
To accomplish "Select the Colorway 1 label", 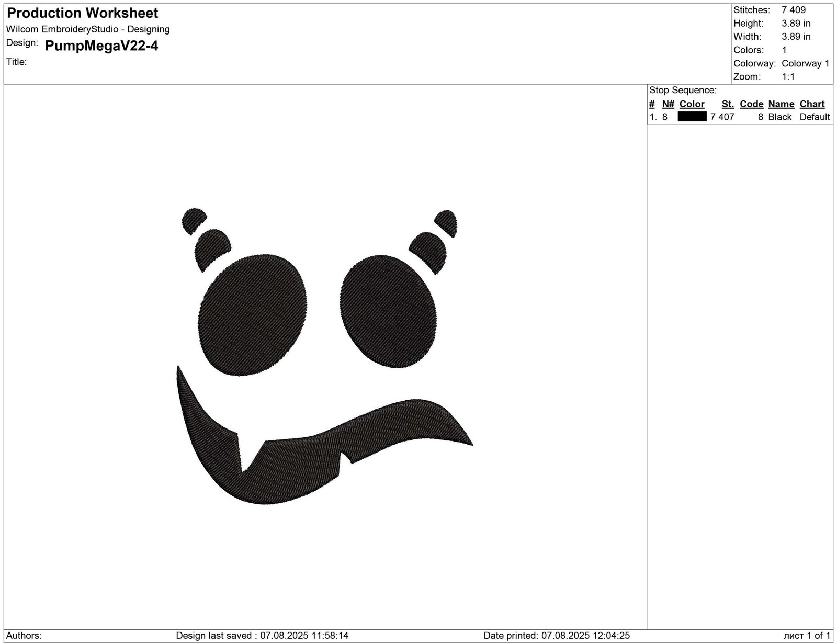I will (804, 63).
